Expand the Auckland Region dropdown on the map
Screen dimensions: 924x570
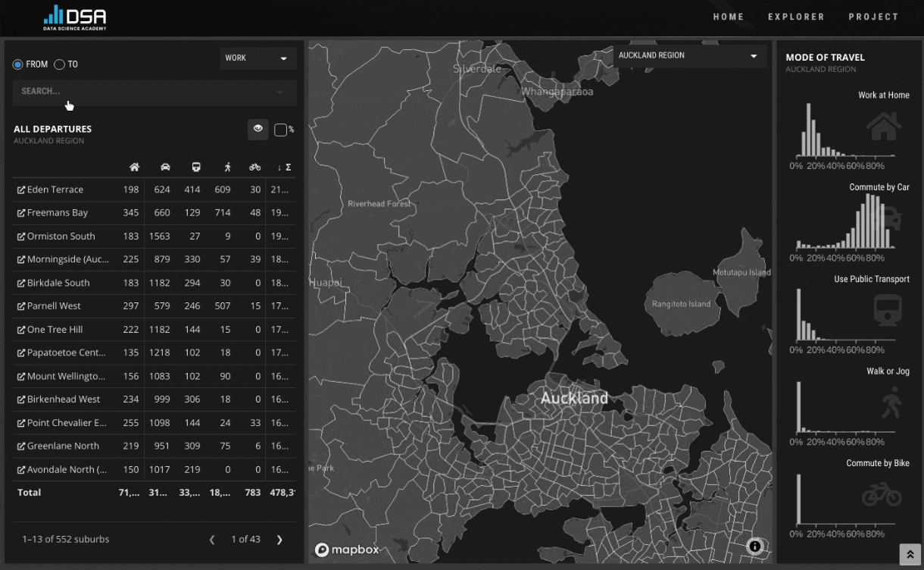[x=688, y=55]
